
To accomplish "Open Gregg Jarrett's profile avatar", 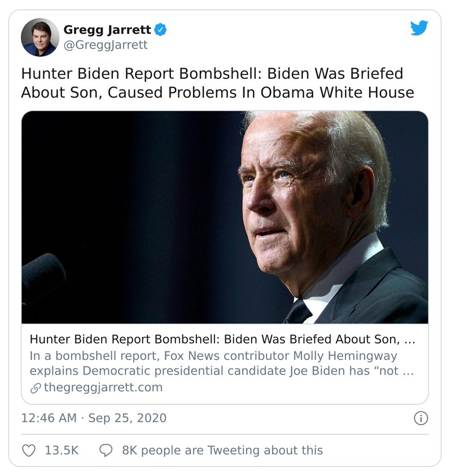I will (40, 37).
